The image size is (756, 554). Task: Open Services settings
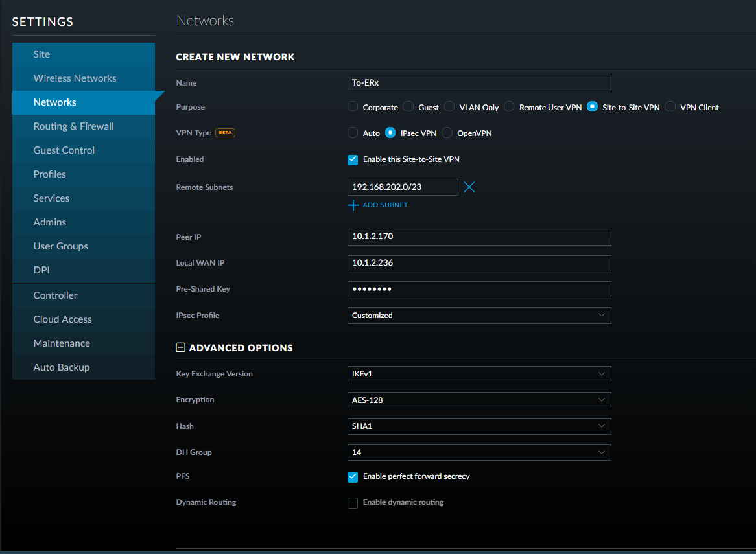click(x=84, y=198)
